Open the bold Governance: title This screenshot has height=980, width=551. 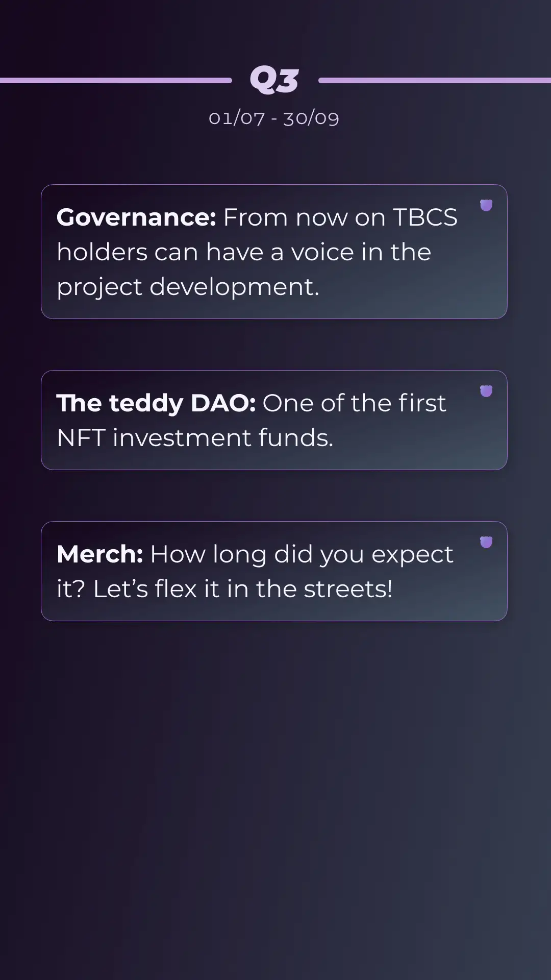137,217
